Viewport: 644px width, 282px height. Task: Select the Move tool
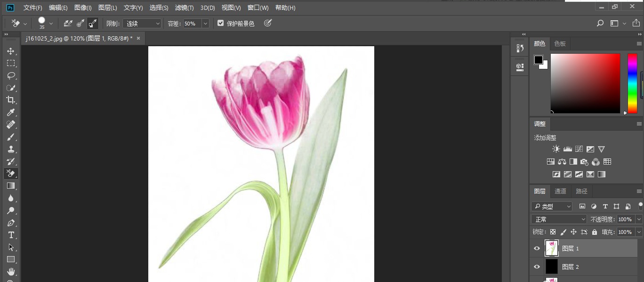[11, 51]
